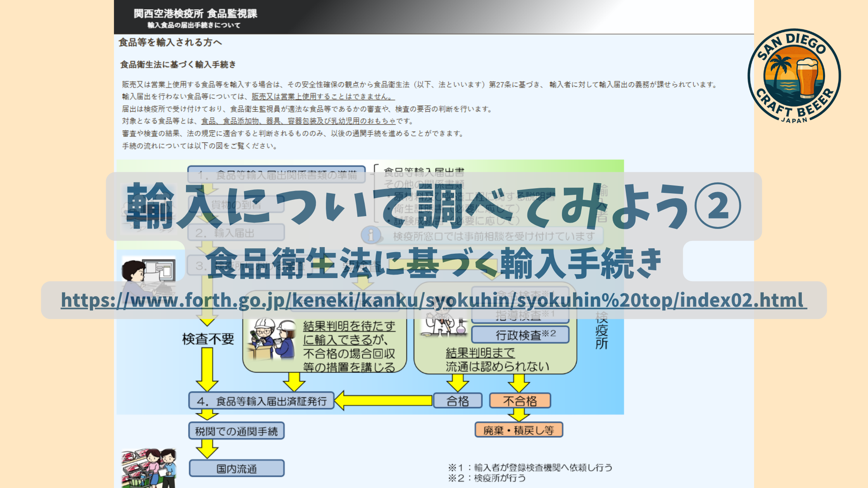This screenshot has width=868, height=488.
Task: Click the 2. 輸入届出 step box
Action: pos(236,233)
